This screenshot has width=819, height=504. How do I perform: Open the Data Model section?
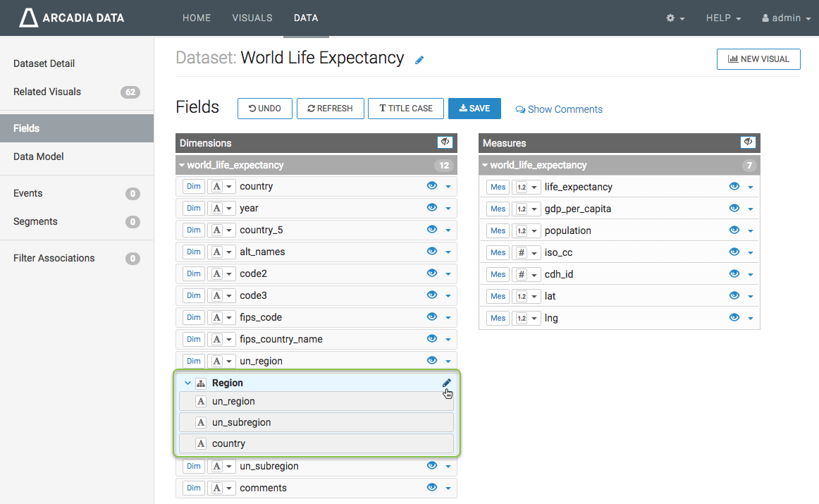(39, 156)
